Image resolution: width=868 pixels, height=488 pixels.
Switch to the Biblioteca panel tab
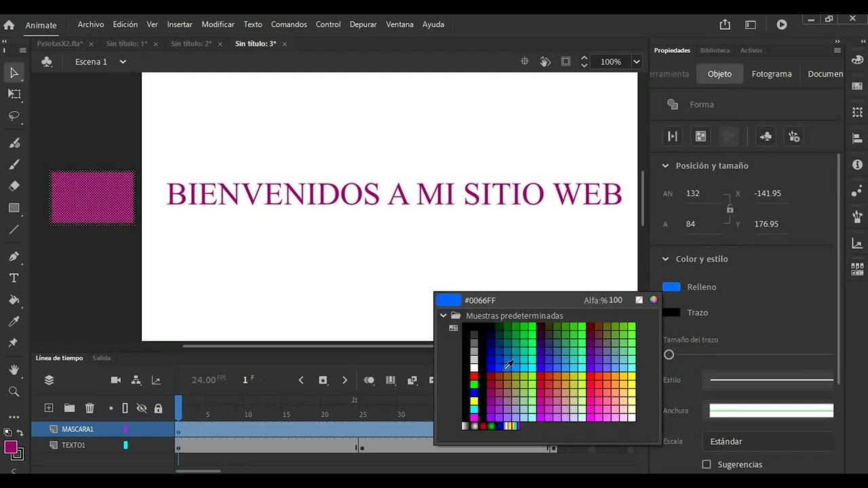click(715, 50)
